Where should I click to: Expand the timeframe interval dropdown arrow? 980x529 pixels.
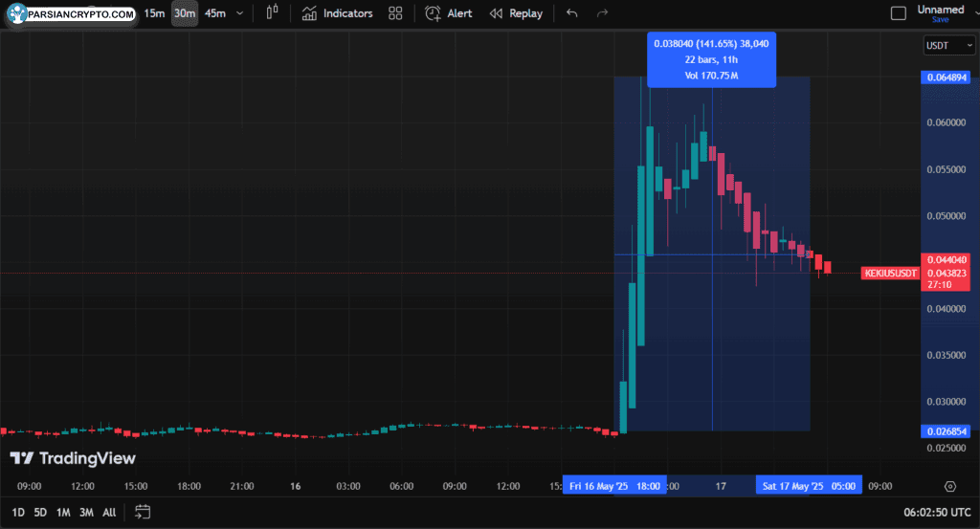[239, 13]
